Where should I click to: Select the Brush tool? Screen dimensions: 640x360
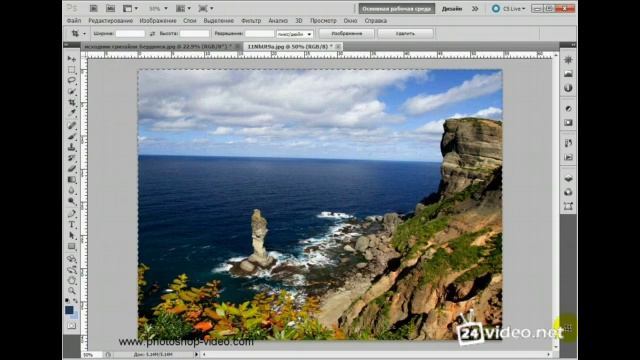[72, 136]
